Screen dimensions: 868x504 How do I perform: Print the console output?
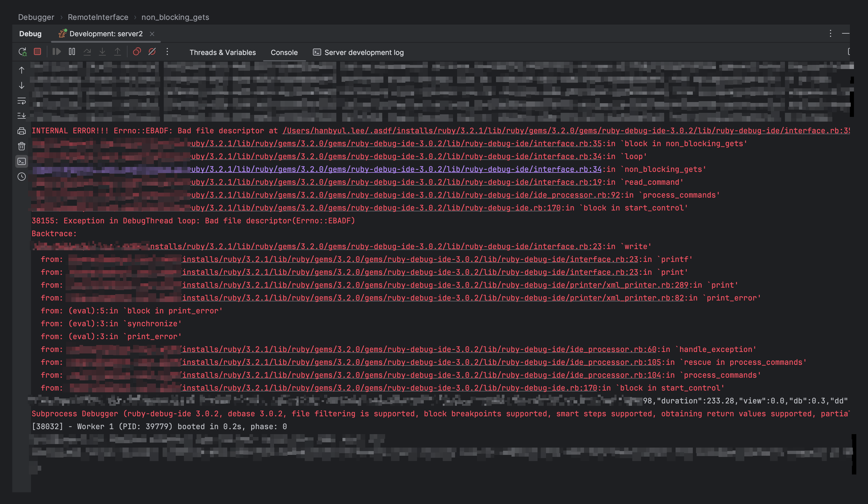(x=22, y=131)
